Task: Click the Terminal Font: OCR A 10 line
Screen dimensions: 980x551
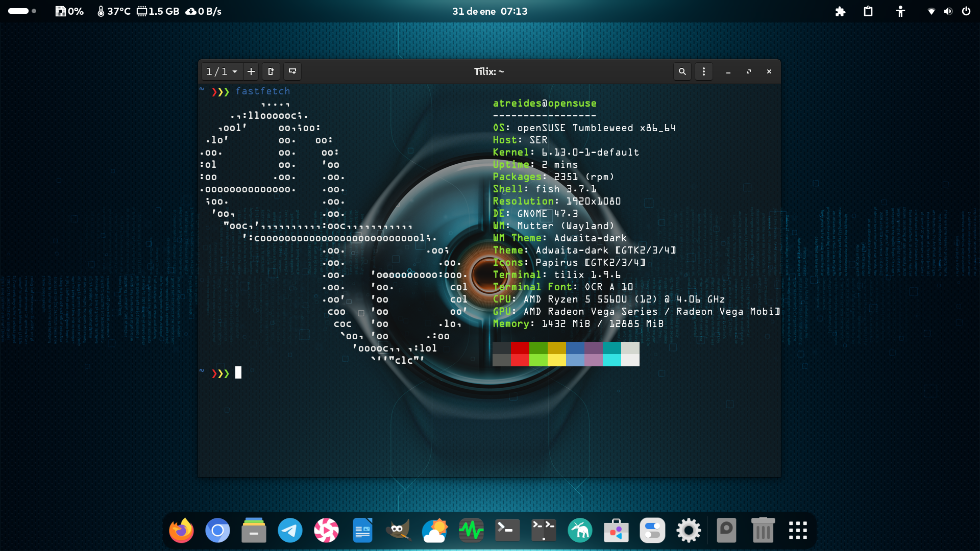Action: click(563, 287)
